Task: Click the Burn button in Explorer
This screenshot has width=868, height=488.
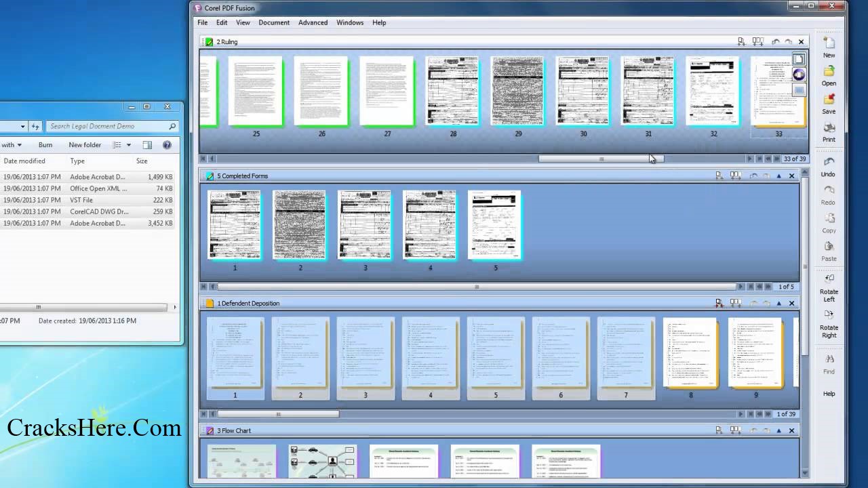Action: (45, 145)
